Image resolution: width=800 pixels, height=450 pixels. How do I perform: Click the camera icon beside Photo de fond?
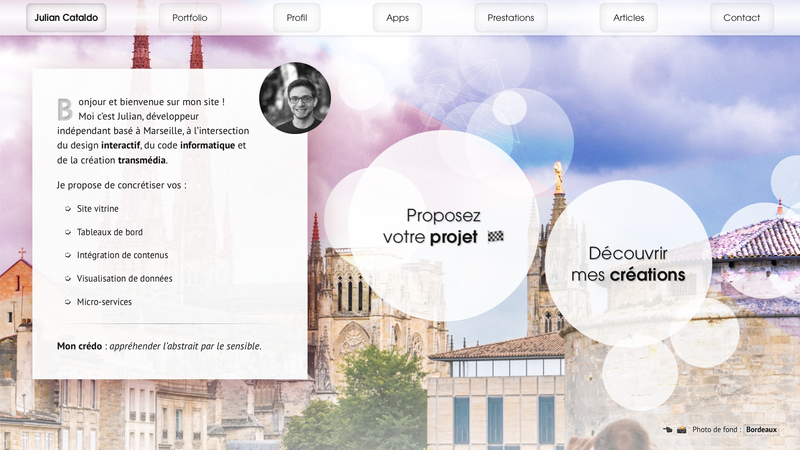point(682,430)
